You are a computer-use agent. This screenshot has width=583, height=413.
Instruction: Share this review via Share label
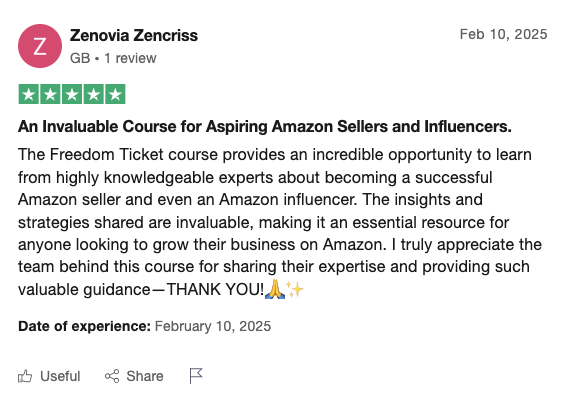(x=145, y=376)
